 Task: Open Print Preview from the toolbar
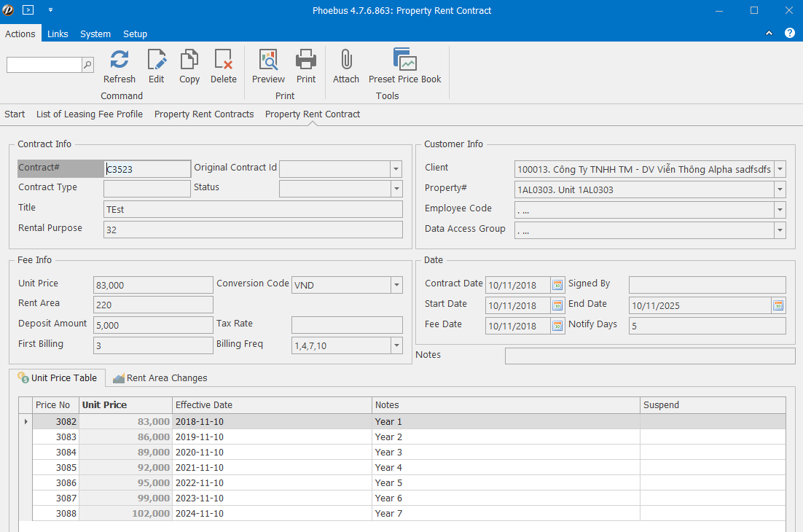(x=268, y=60)
